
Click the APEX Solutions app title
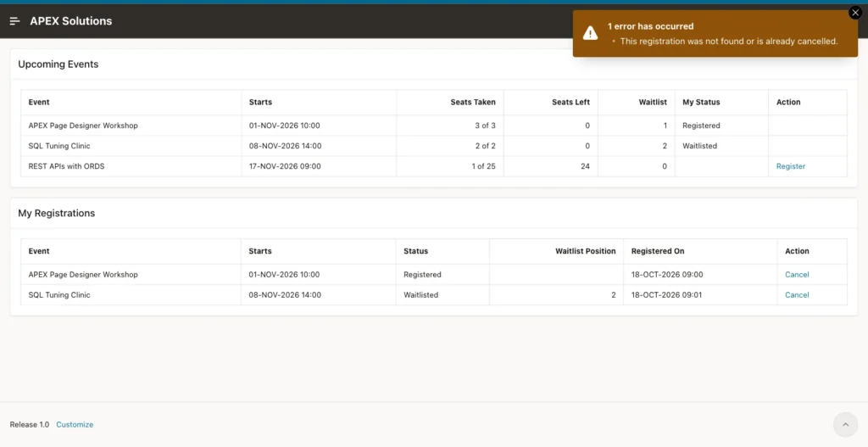click(x=71, y=21)
